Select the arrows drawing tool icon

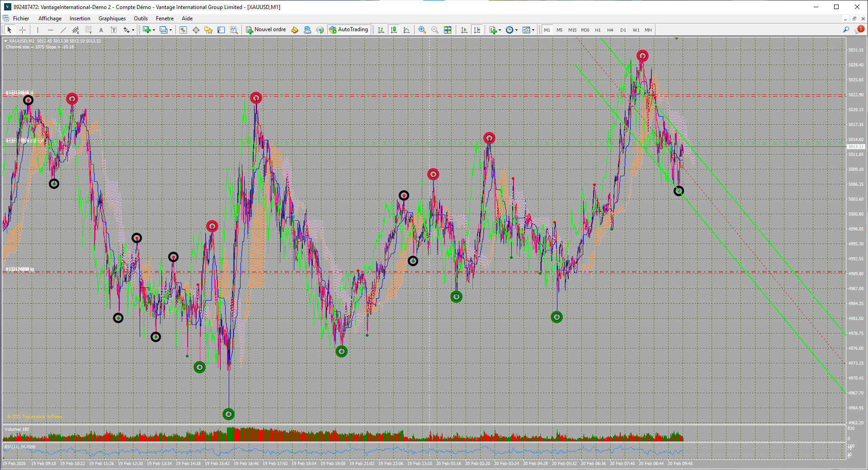coord(126,30)
